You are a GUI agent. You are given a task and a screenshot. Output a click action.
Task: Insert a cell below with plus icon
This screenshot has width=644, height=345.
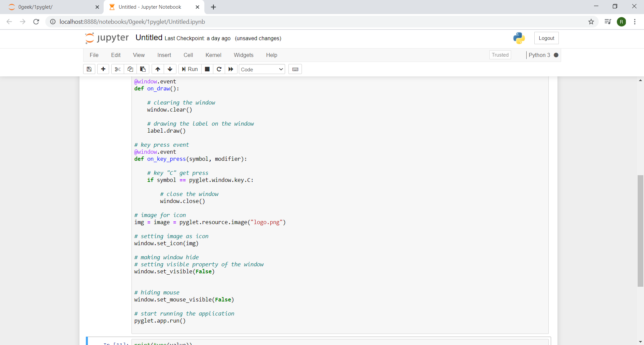point(103,69)
